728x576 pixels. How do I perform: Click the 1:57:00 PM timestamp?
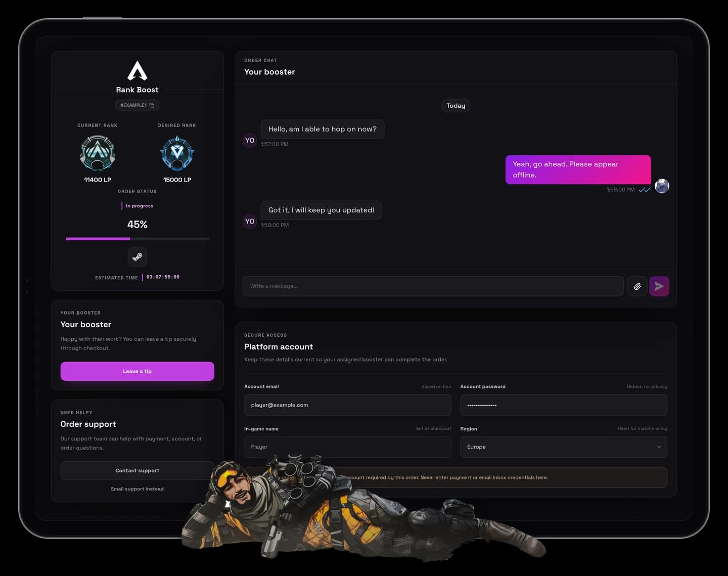(x=275, y=144)
